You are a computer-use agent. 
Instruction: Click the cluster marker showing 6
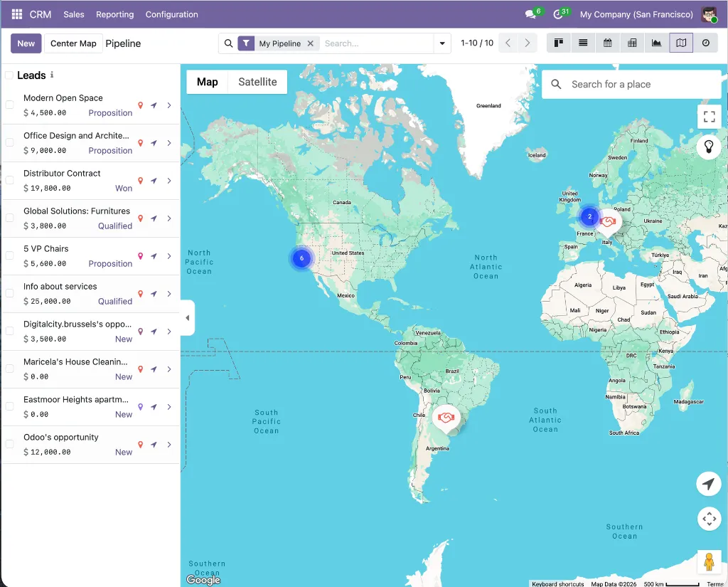coord(301,258)
